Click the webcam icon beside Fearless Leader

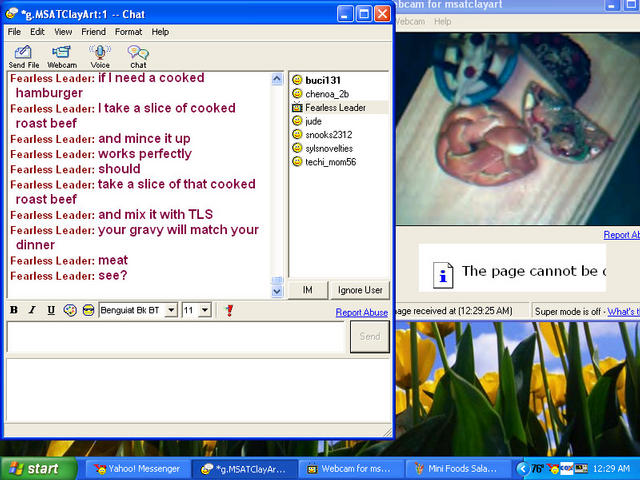[x=297, y=107]
